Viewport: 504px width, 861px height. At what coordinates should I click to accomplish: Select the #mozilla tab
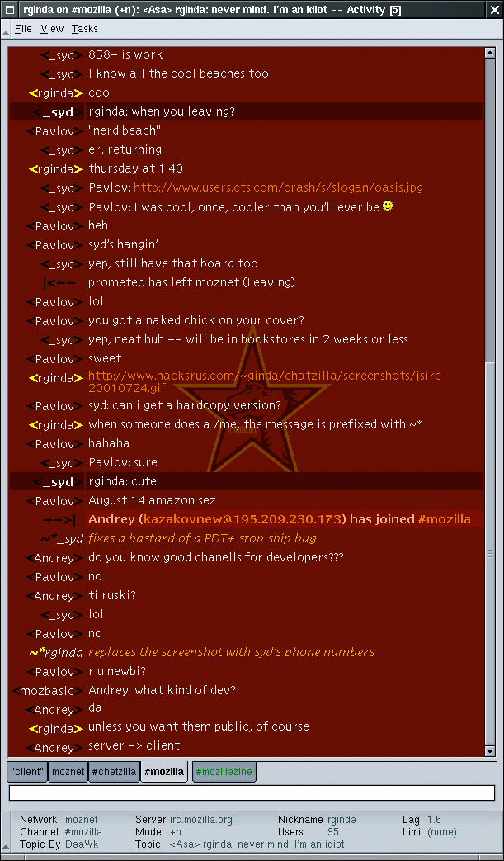click(164, 772)
